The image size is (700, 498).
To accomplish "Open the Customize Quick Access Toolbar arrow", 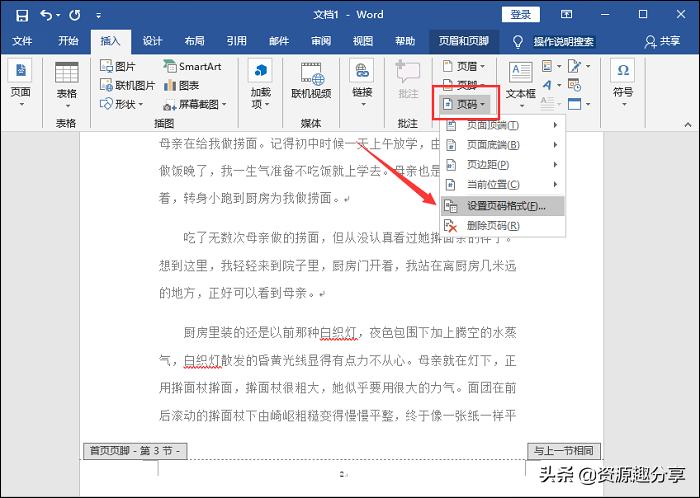I will click(x=98, y=16).
